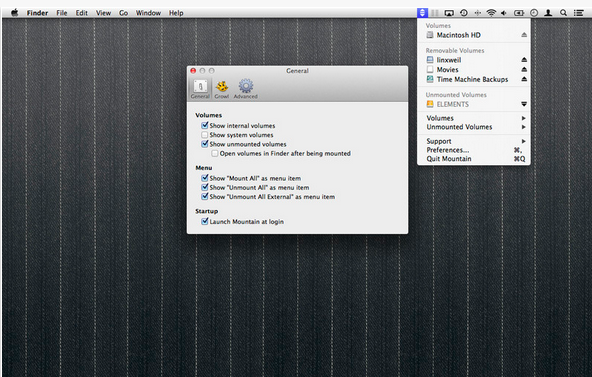Click the ELEMENTS drive icon
This screenshot has width=592, height=377.
tap(430, 104)
